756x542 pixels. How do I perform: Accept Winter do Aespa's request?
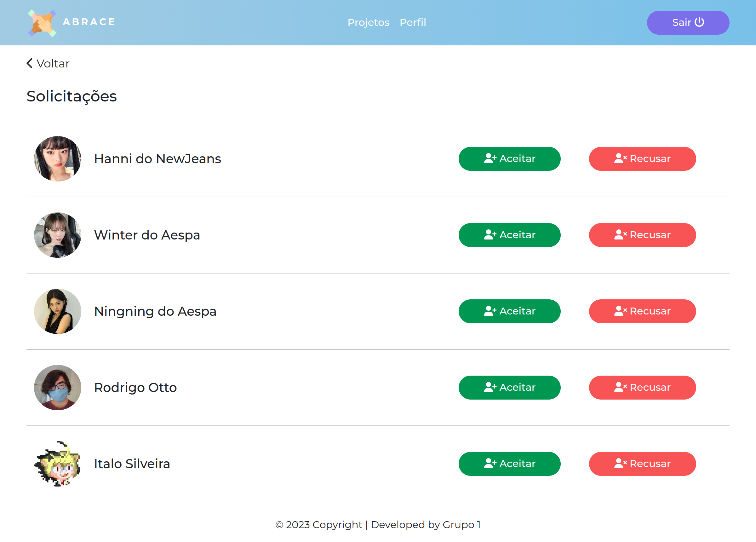click(509, 235)
